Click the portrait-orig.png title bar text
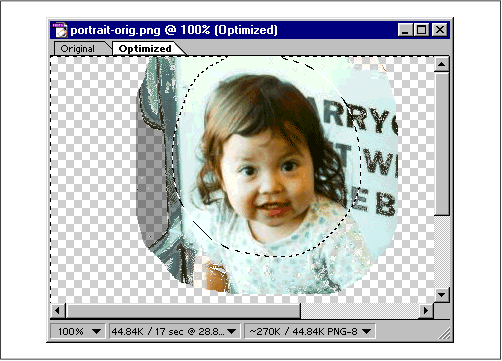This screenshot has width=502, height=361. click(x=174, y=30)
